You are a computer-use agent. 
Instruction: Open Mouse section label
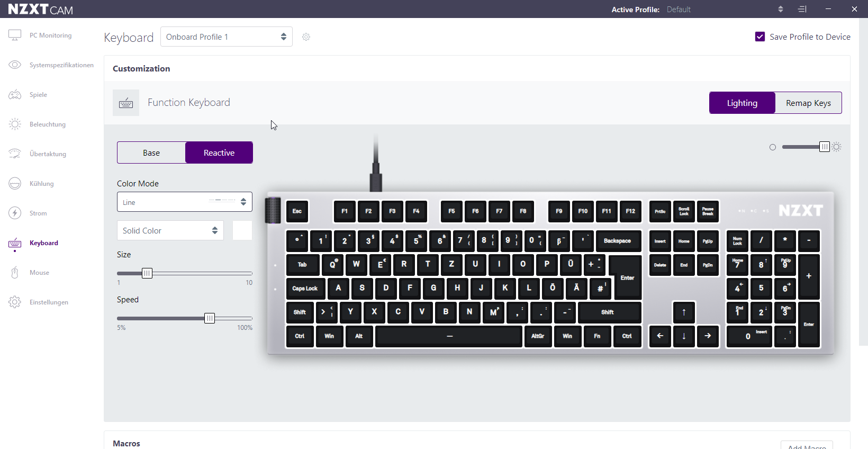coord(39,273)
